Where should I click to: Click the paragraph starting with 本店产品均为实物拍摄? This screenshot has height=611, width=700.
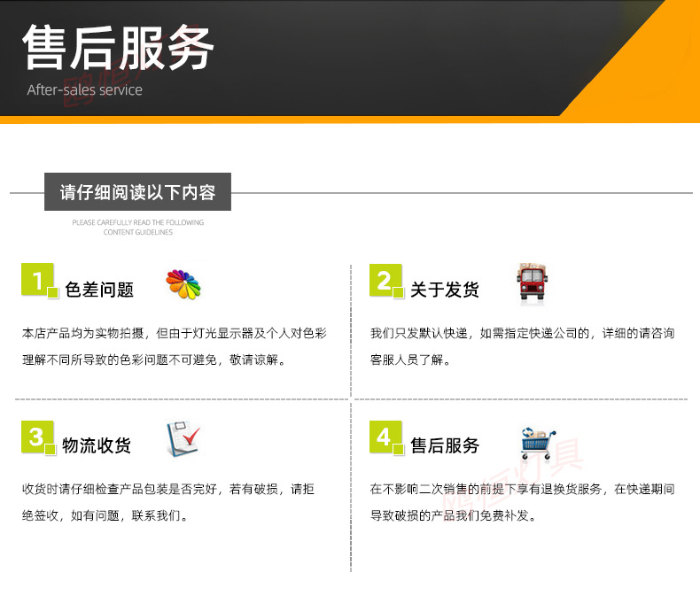pyautogui.click(x=175, y=346)
